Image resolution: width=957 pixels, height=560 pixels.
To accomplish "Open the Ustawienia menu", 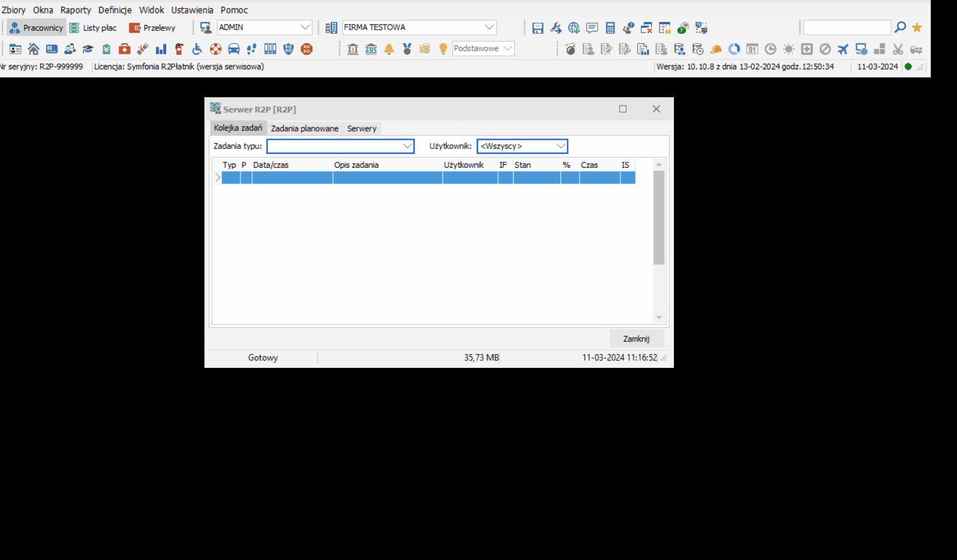I will [192, 10].
